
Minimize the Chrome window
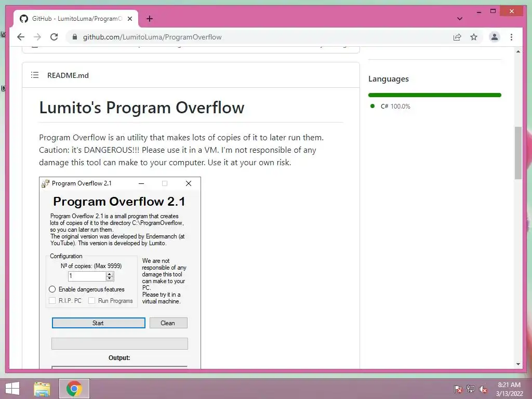click(478, 11)
